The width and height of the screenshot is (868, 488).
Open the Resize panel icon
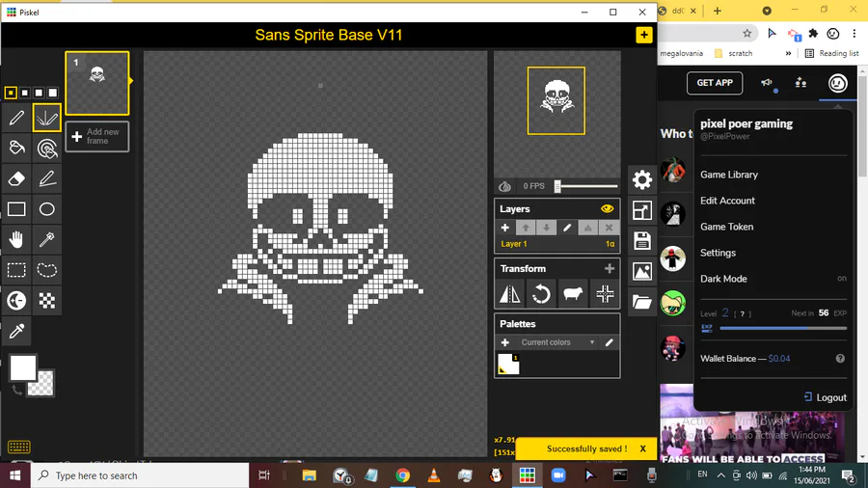pyautogui.click(x=642, y=210)
